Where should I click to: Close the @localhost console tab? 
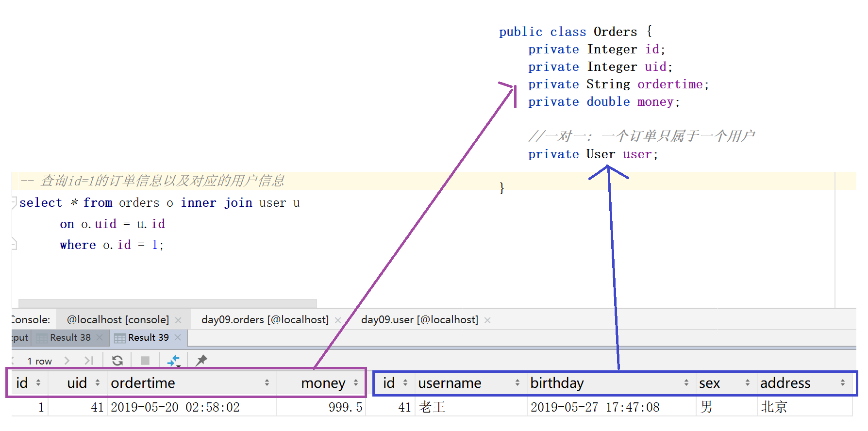point(178,320)
